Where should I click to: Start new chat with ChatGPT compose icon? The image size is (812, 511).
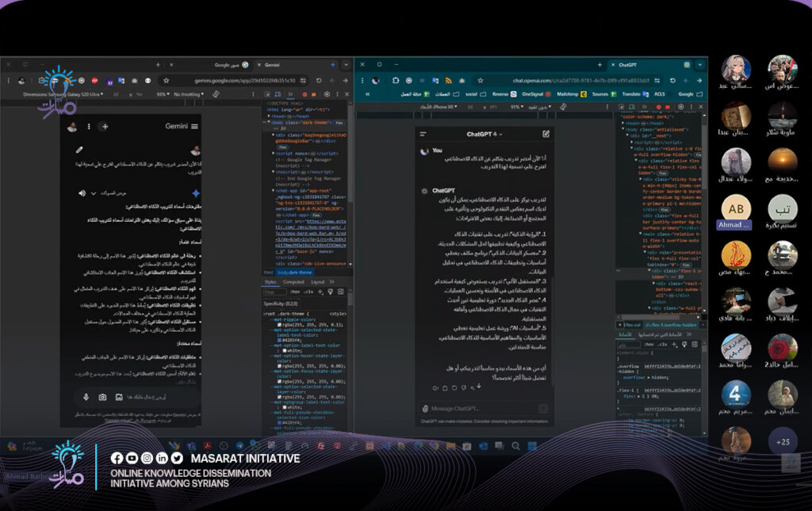(x=546, y=134)
